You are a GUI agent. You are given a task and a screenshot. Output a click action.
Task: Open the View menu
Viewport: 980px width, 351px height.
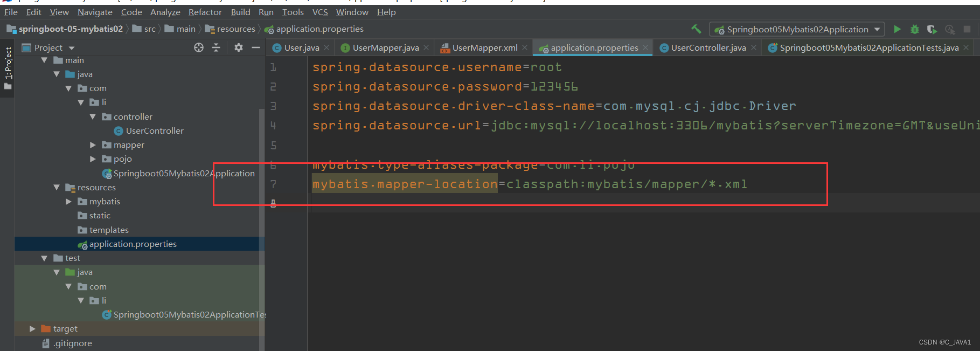59,12
